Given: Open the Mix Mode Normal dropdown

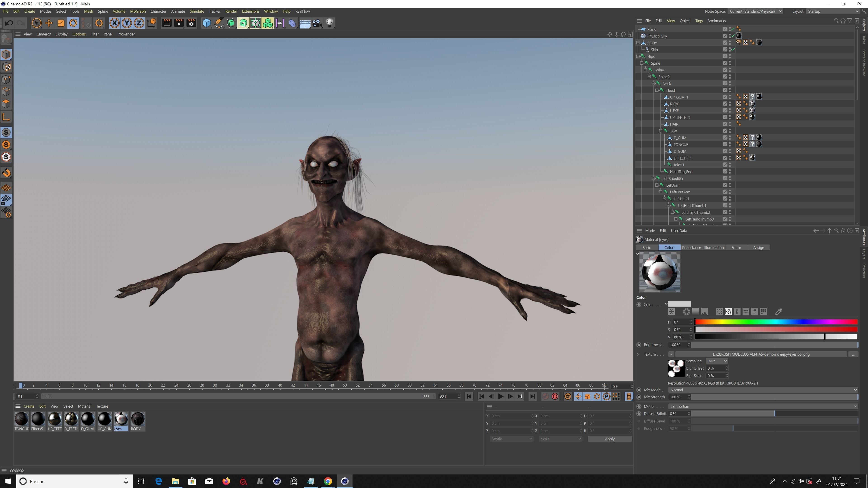Looking at the screenshot, I should coord(763,390).
